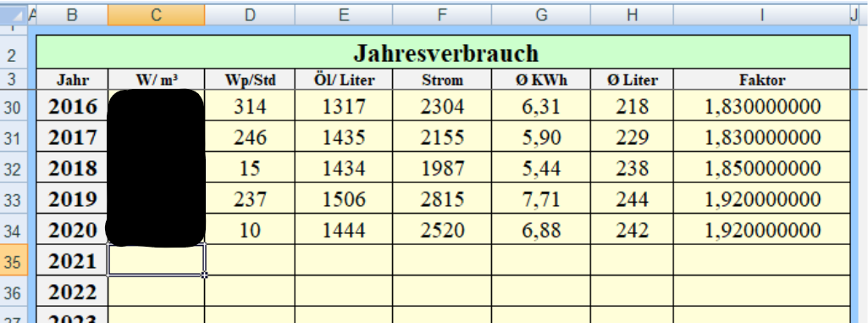Click Ø Liter value 218

[x=633, y=106]
